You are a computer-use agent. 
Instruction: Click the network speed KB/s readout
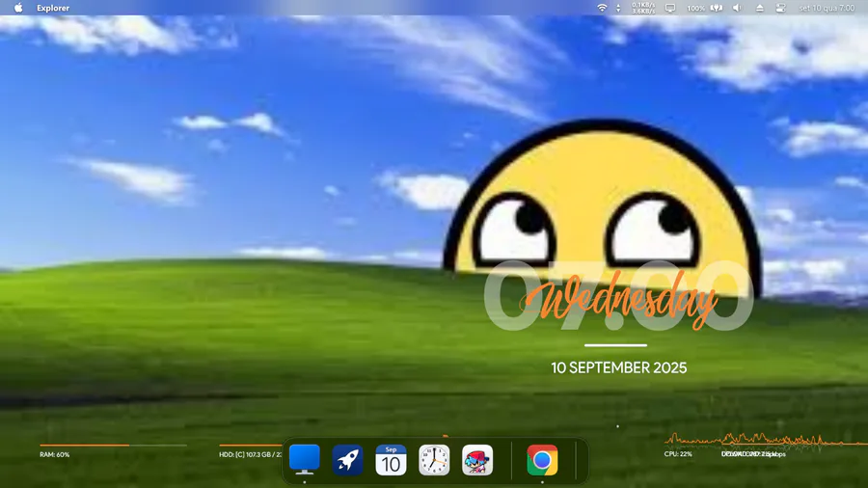click(643, 8)
